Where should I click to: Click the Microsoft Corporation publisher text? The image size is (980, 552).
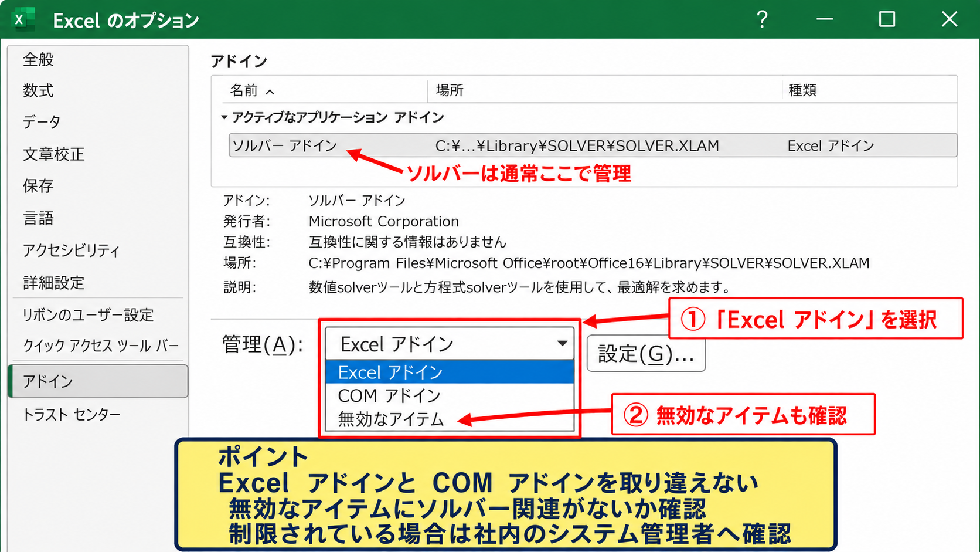pos(383,221)
